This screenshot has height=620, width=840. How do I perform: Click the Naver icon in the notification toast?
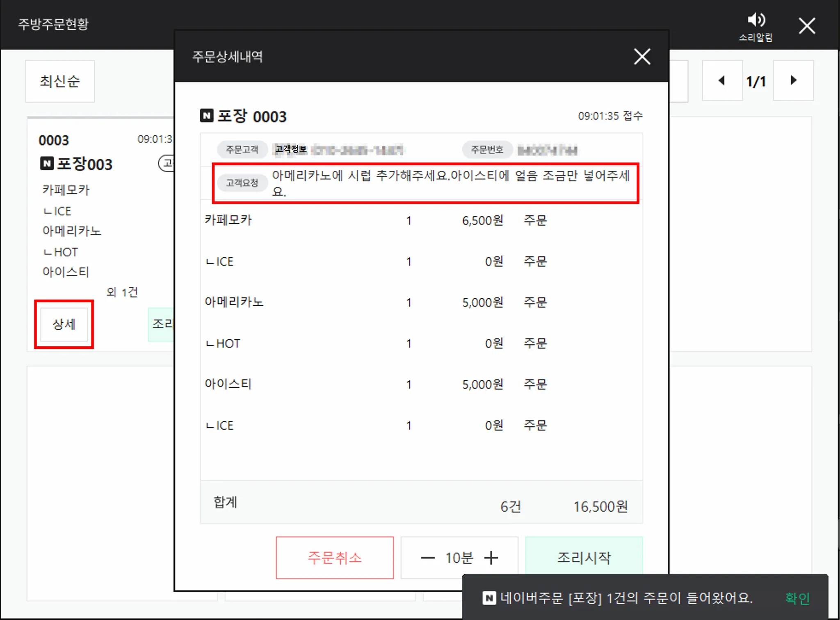point(489,598)
